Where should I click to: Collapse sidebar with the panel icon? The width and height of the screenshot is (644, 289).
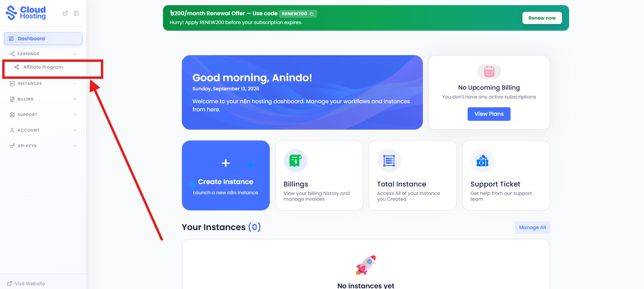pos(76,13)
